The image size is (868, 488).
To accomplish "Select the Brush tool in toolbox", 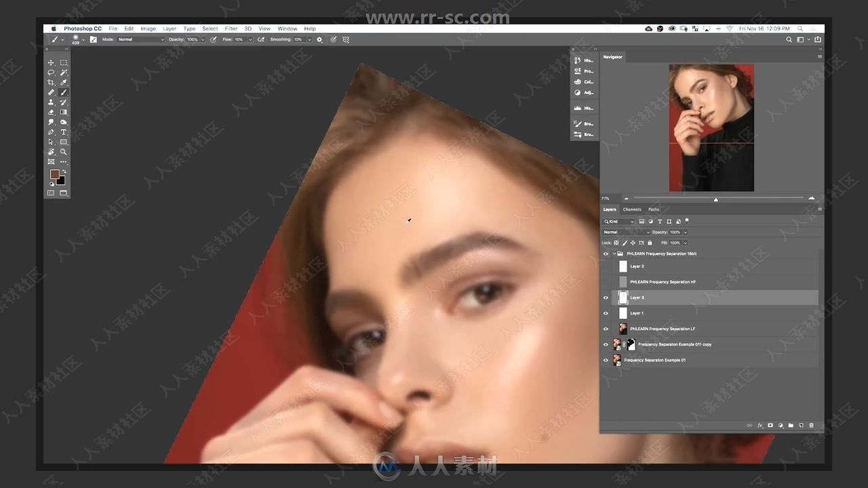I will click(x=64, y=92).
